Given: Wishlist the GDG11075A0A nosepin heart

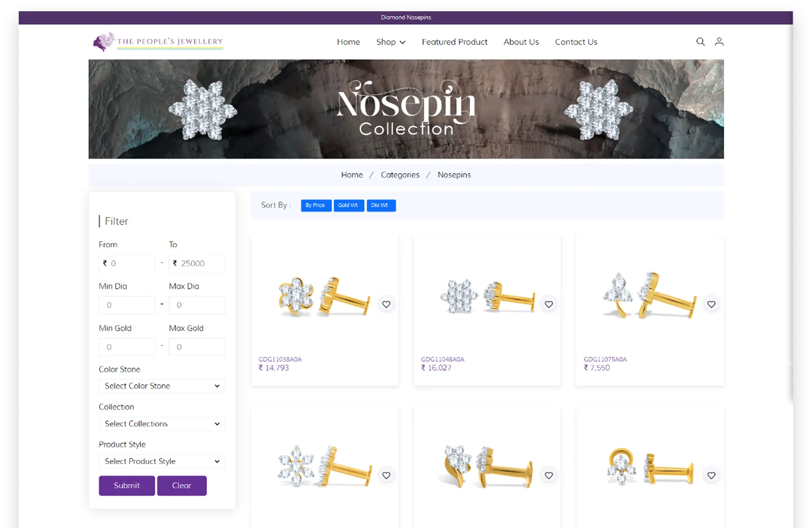Looking at the screenshot, I should (x=711, y=304).
